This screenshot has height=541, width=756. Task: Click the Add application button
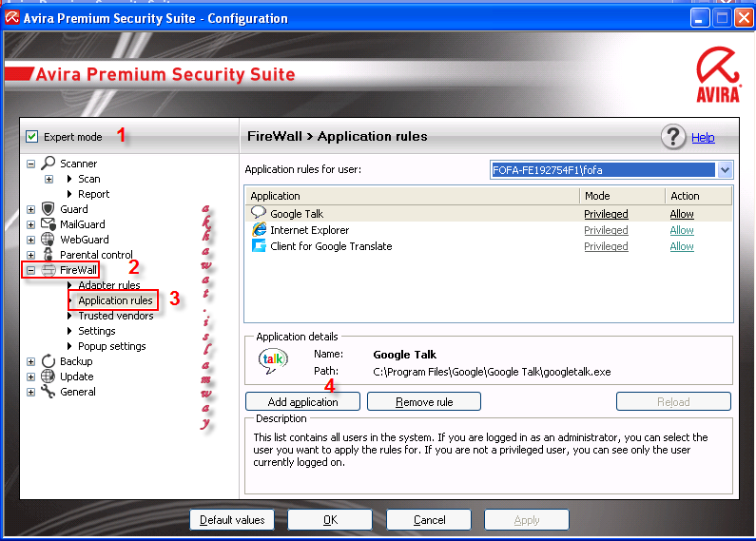pos(302,401)
